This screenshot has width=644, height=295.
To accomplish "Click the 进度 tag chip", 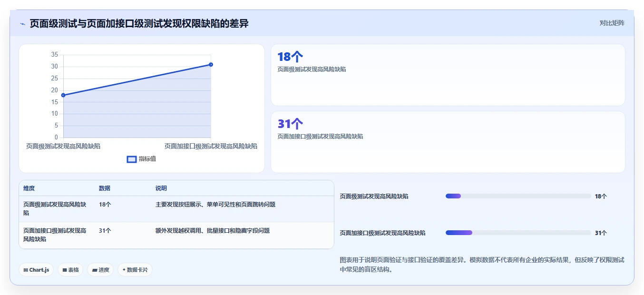I will tap(100, 270).
